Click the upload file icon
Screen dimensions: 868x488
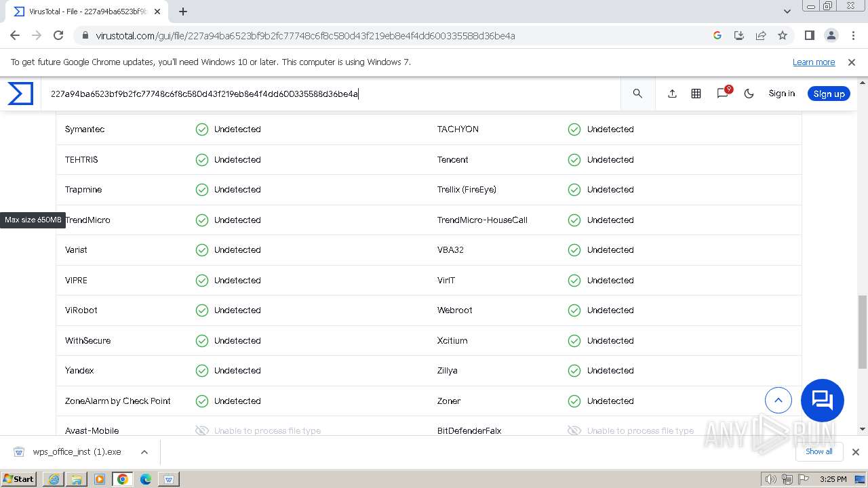(672, 94)
